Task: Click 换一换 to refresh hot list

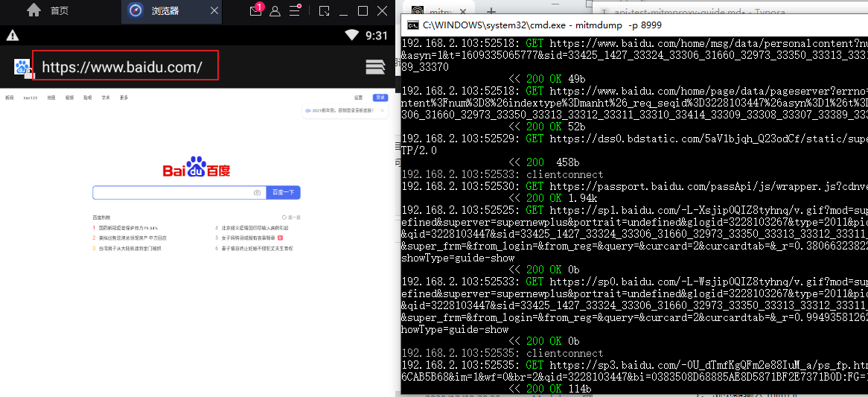Action: [x=291, y=217]
